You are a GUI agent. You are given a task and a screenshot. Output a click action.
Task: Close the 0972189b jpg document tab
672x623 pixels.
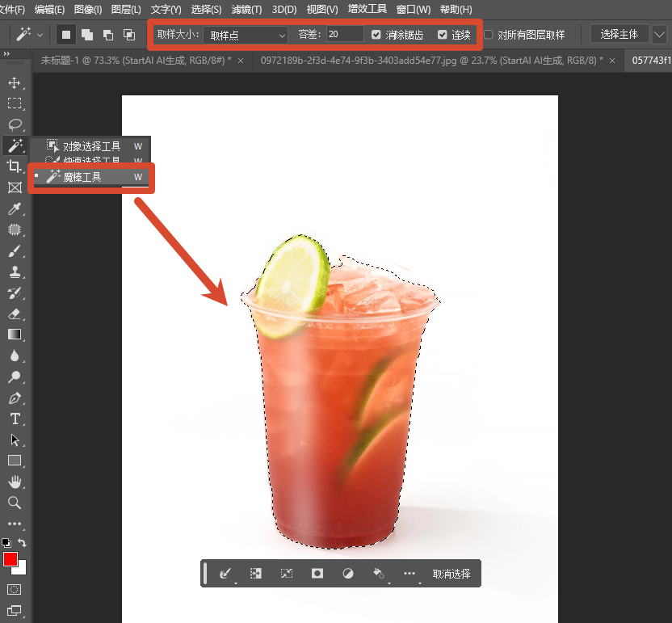pos(612,61)
